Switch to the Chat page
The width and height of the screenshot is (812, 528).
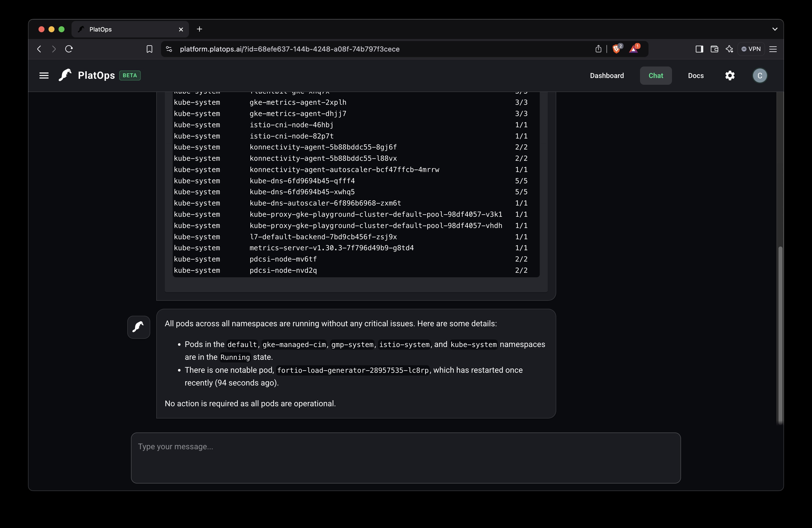(655, 75)
